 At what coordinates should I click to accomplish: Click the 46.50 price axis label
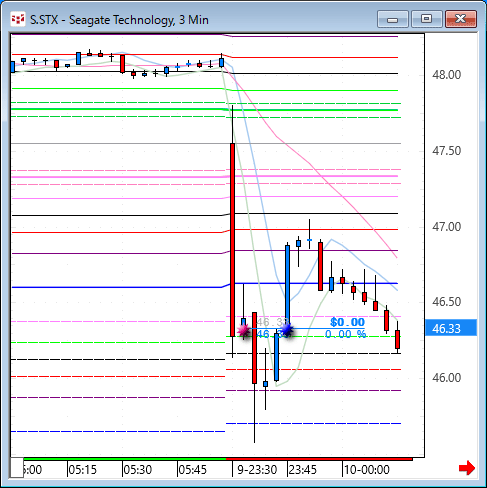tap(447, 302)
